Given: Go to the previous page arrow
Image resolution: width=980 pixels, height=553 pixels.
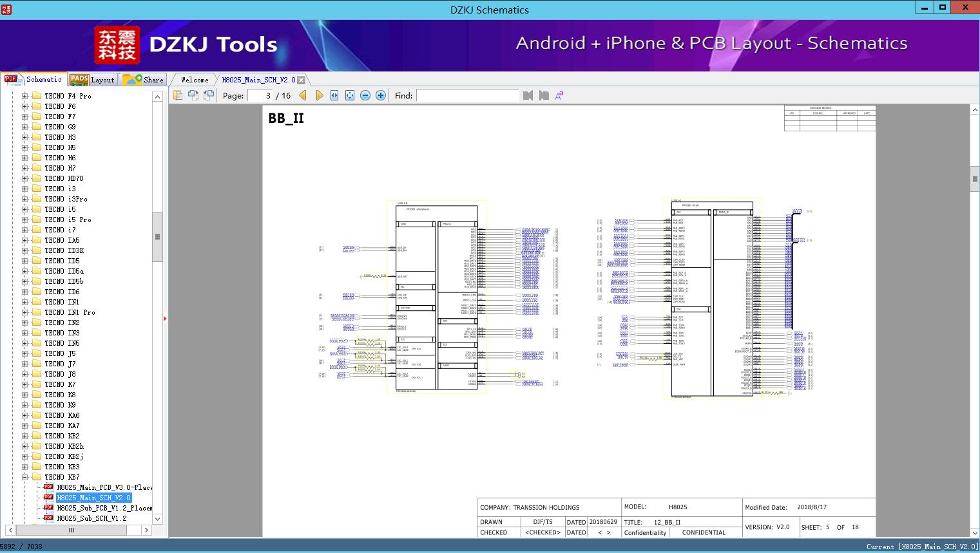Looking at the screenshot, I should point(303,95).
